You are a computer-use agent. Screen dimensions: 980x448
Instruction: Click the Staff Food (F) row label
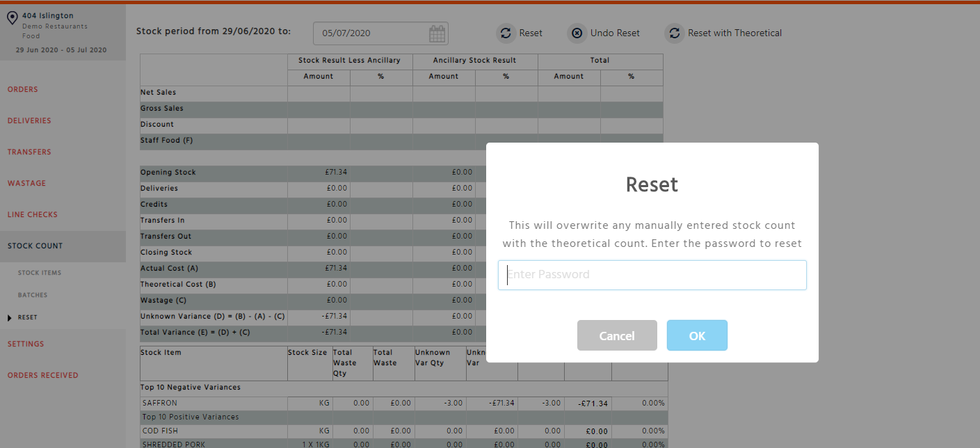point(166,141)
